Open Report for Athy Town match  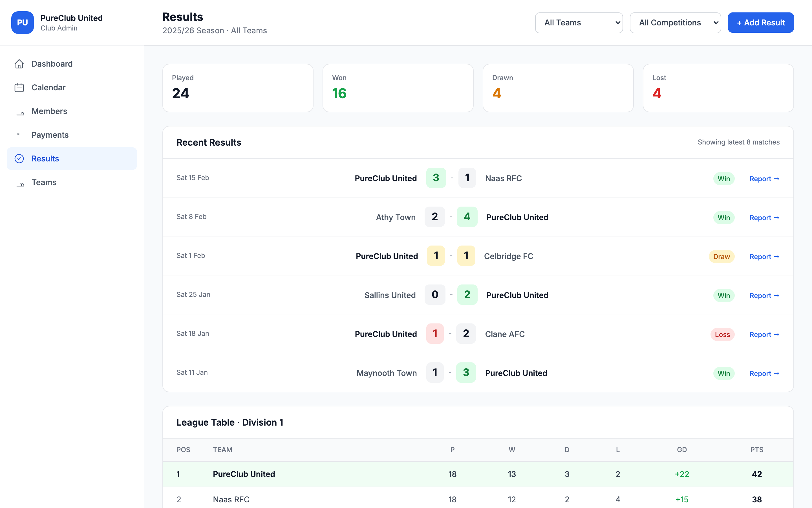(x=764, y=218)
